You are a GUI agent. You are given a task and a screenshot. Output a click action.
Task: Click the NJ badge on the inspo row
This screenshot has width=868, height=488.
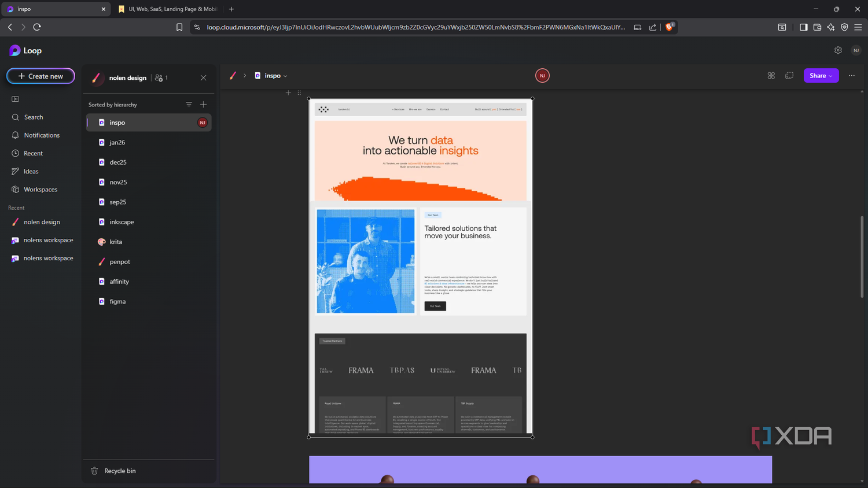point(202,123)
